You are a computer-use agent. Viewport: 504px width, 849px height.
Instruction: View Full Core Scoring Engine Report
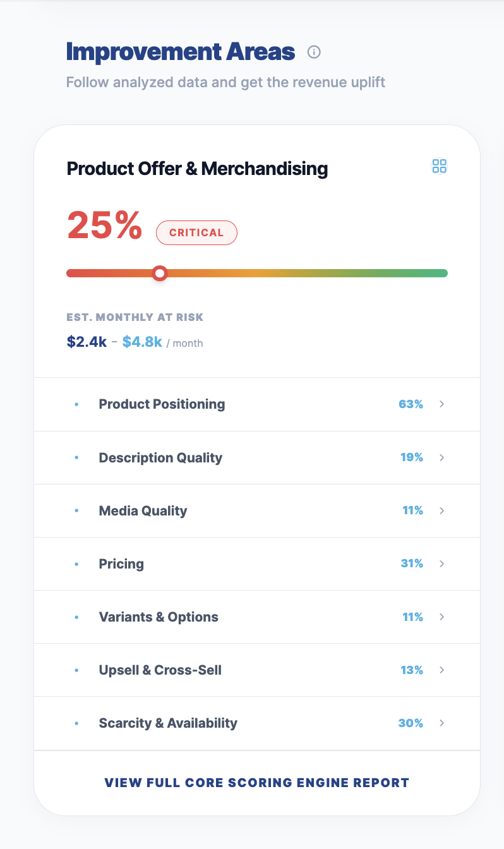257,783
